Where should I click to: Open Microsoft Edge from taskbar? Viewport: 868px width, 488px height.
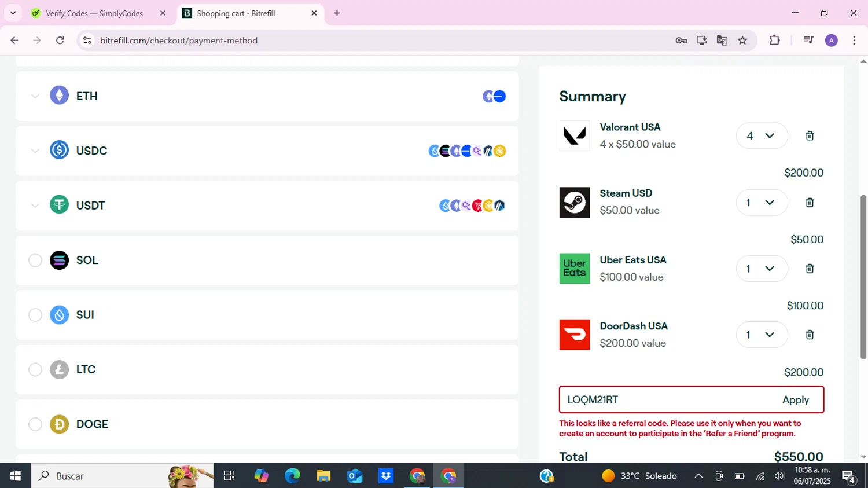point(292,476)
